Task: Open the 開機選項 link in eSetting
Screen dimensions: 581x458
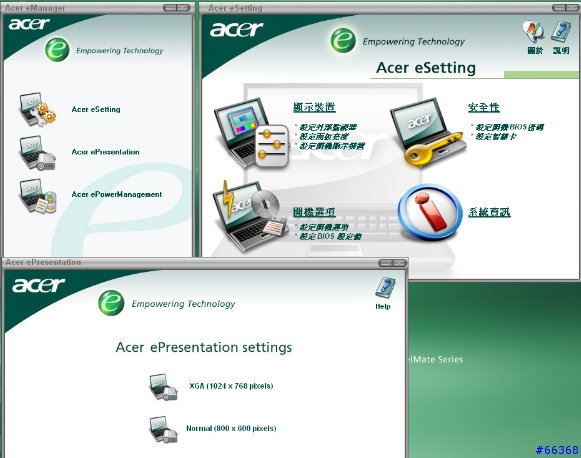Action: pyautogui.click(x=314, y=212)
